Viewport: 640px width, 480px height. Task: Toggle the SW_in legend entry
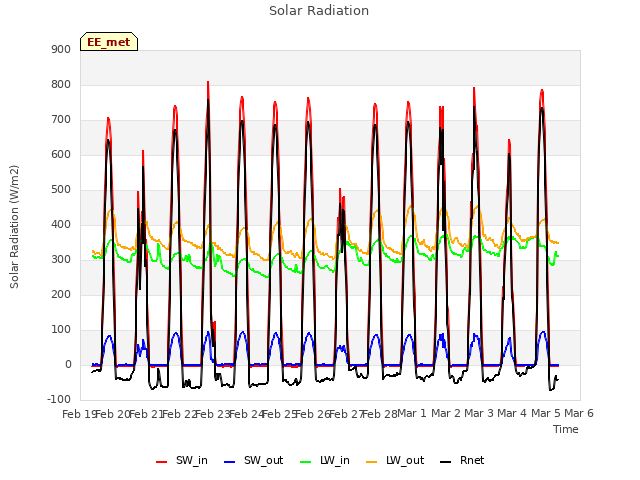point(182,460)
